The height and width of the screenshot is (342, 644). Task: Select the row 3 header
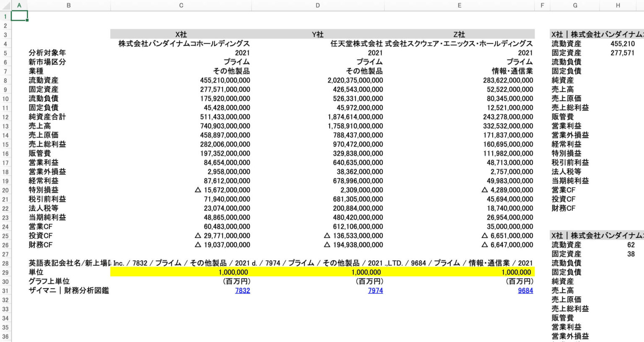(5, 35)
